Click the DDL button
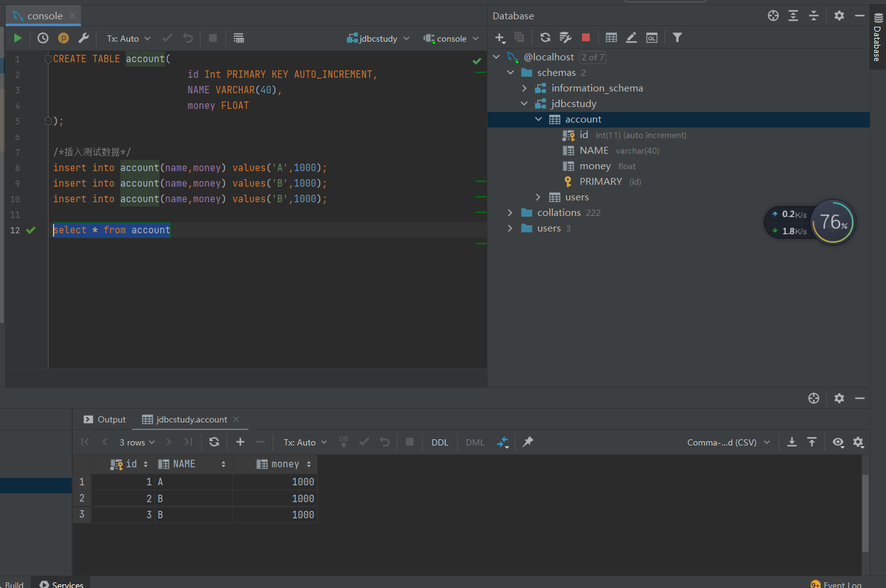 [x=440, y=442]
